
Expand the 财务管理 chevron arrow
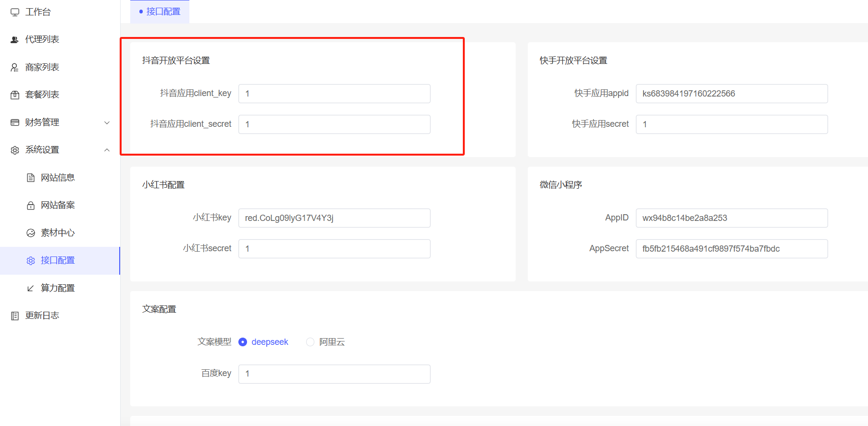coord(107,122)
